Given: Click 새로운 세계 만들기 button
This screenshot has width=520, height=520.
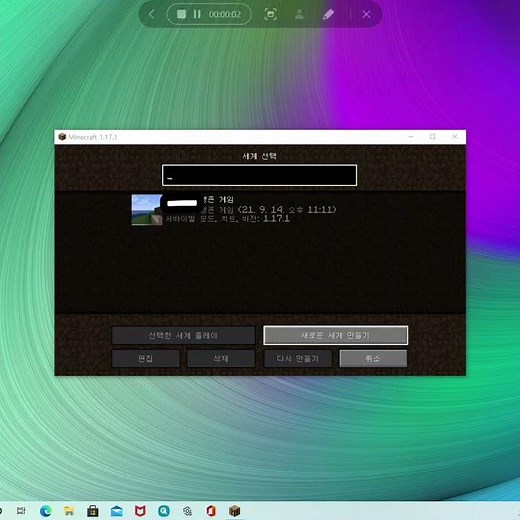Looking at the screenshot, I should [335, 335].
